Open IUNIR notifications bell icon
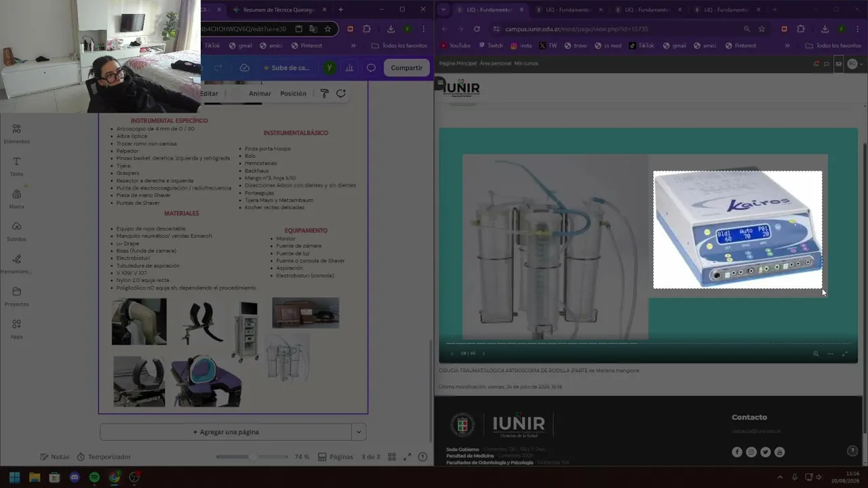This screenshot has height=488, width=868. tap(816, 64)
